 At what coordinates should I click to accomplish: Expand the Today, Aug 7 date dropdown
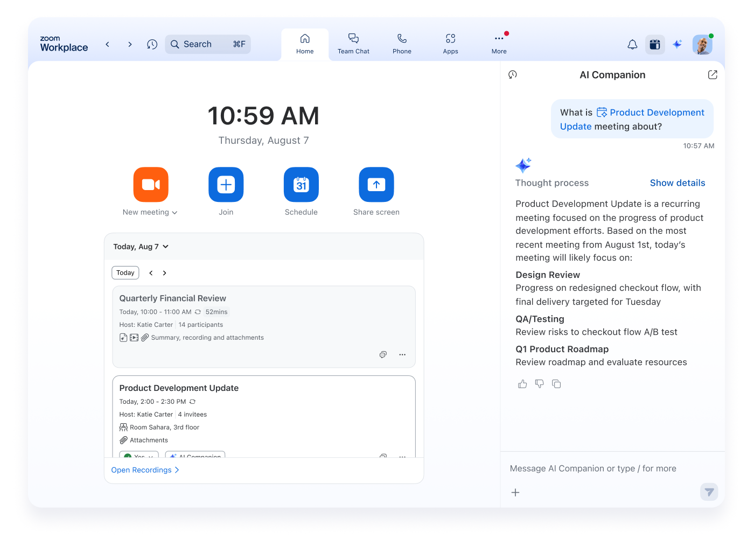(165, 247)
